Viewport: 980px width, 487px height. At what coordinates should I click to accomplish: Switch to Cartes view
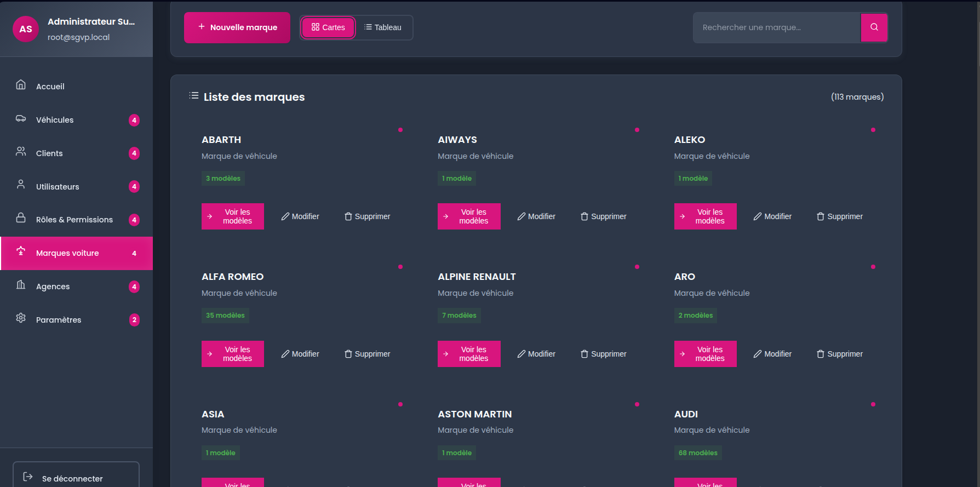pos(328,27)
